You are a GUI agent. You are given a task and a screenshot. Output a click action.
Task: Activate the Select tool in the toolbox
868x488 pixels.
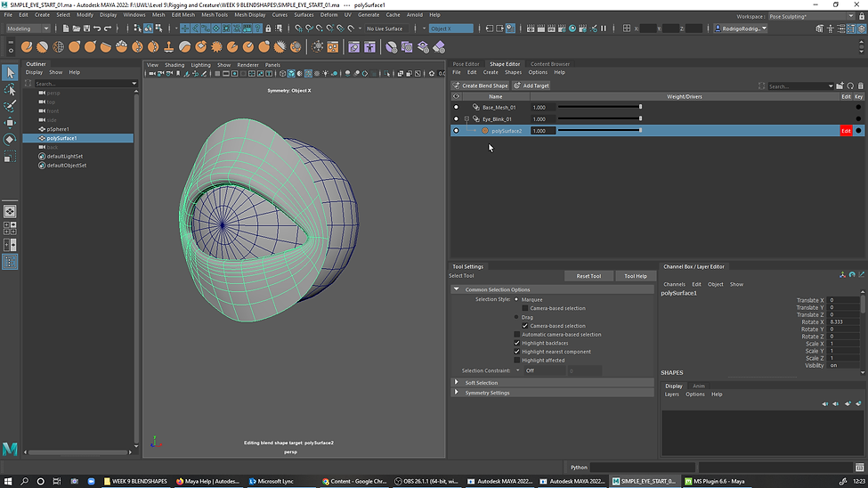10,72
